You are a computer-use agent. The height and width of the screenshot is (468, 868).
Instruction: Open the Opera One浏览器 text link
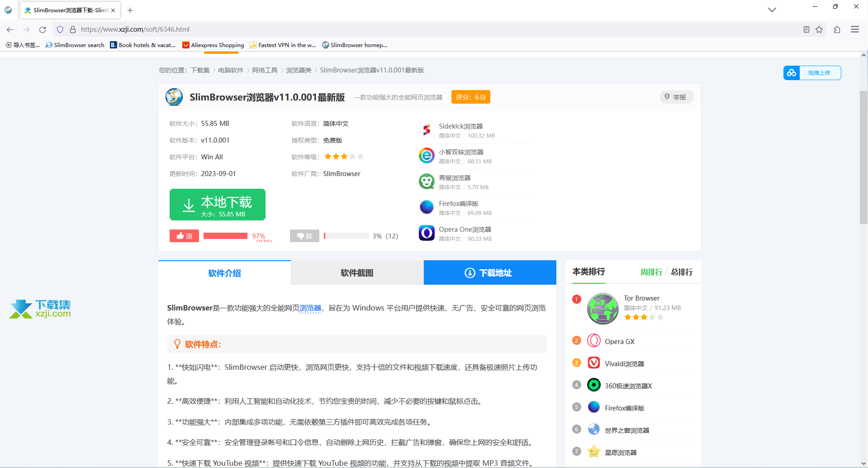click(465, 229)
